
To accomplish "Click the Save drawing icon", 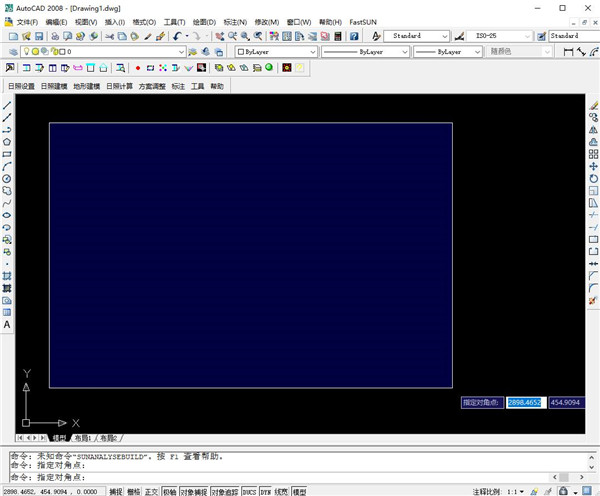I will pos(39,36).
